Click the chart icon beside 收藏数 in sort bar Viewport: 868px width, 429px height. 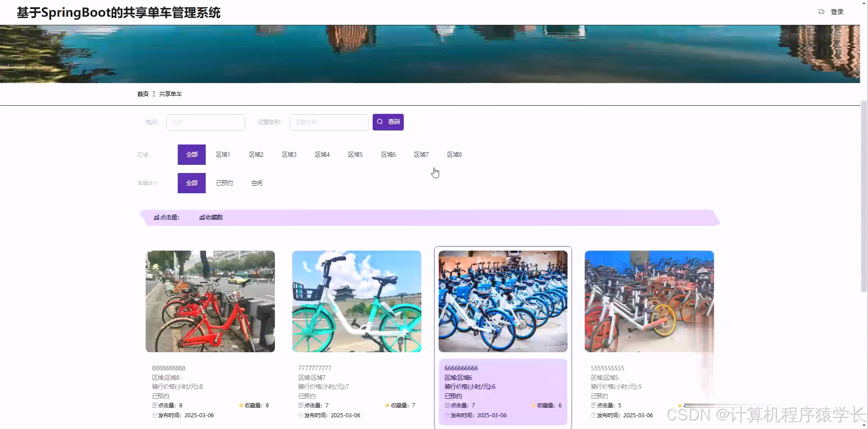click(202, 217)
